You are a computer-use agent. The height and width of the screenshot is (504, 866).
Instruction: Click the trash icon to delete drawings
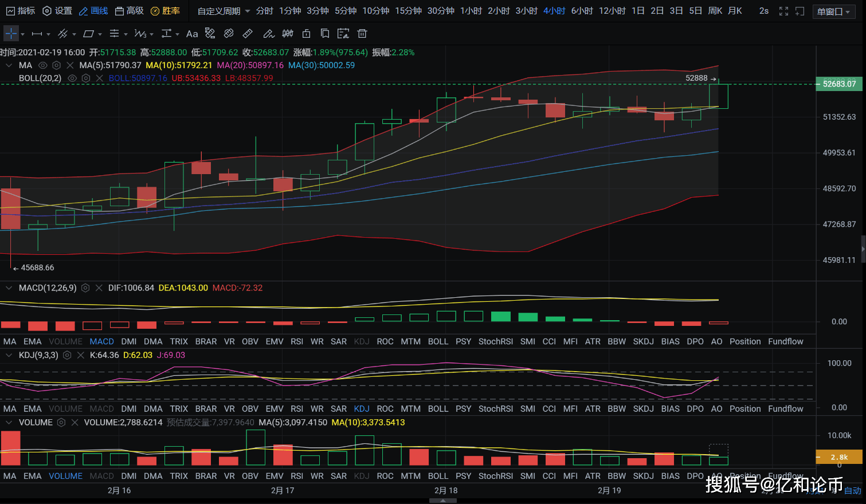pos(362,34)
